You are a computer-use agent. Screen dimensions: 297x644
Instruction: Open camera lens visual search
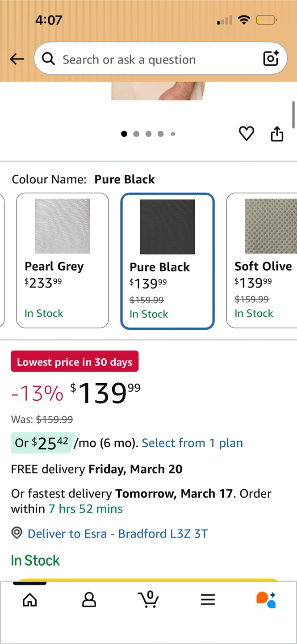point(271,59)
